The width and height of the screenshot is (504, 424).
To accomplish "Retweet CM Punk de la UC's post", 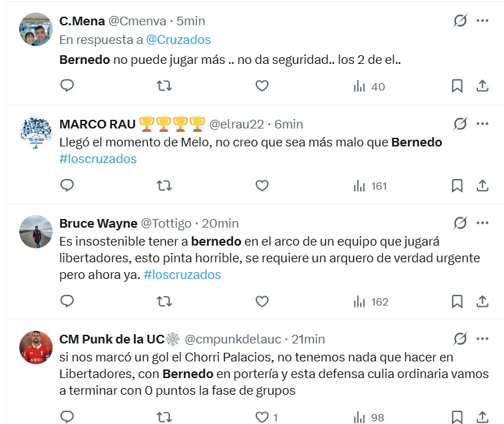I will (164, 417).
